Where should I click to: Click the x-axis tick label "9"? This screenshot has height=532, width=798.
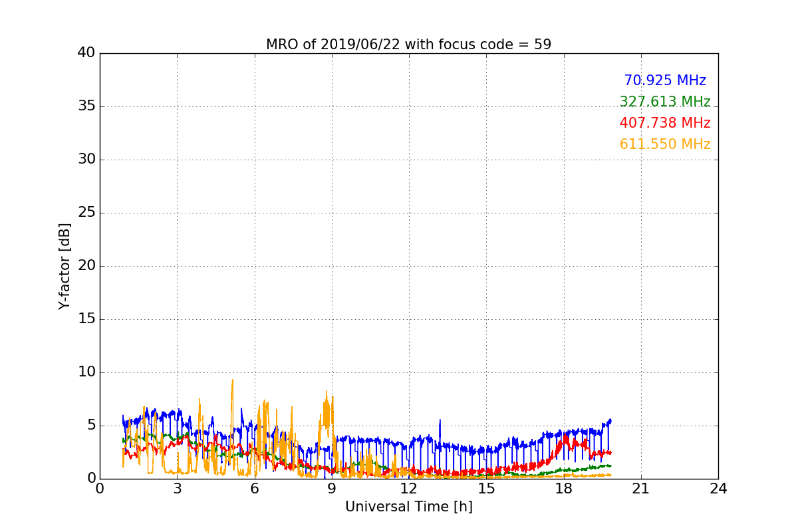(332, 489)
